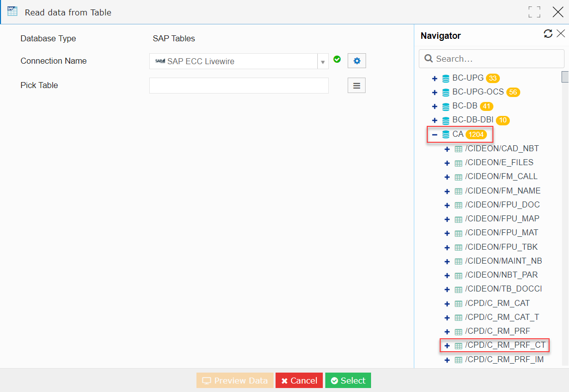Click the 56 badge on BC-UPG-OCS
The height and width of the screenshot is (392, 569).
point(513,92)
